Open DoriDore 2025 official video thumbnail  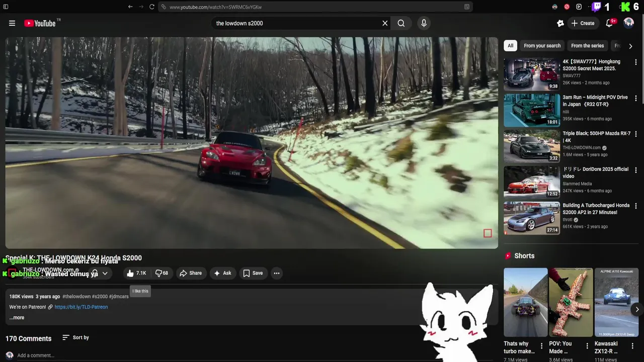[532, 182]
